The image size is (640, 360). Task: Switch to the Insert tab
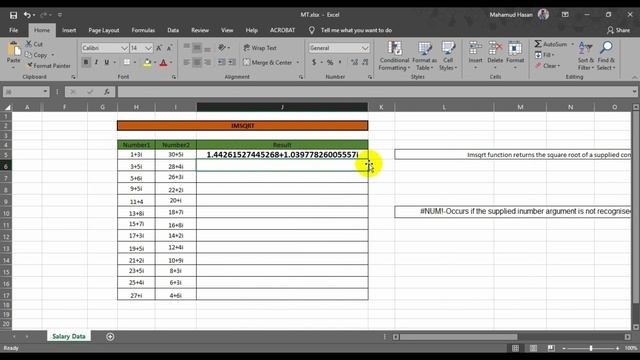[69, 30]
